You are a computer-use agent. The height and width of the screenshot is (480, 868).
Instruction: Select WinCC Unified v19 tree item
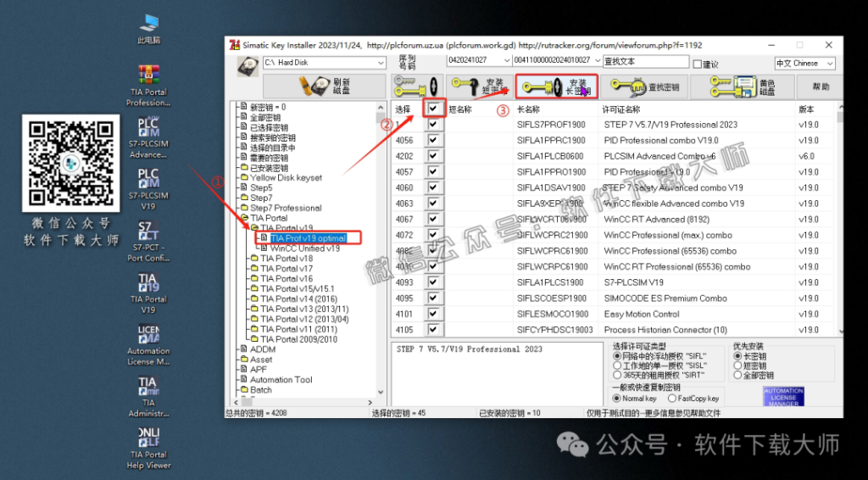pyautogui.click(x=305, y=248)
